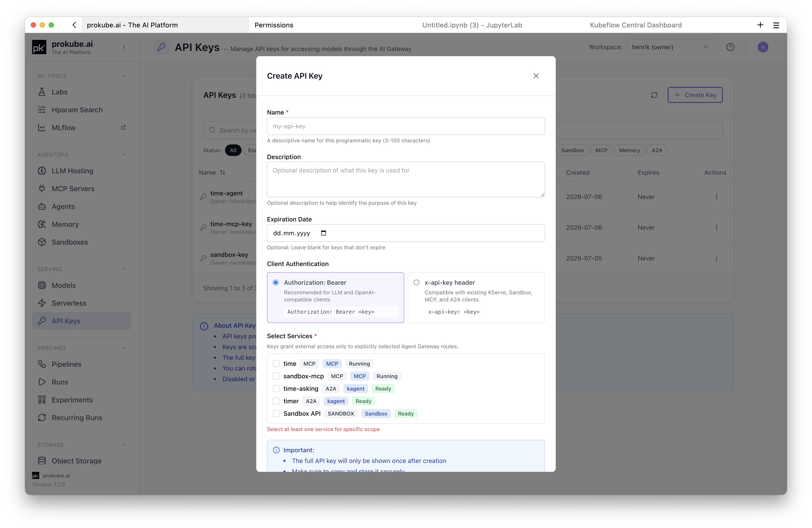Collapse the PIPELINES sidebar section
The height and width of the screenshot is (528, 812).
pyautogui.click(x=123, y=348)
